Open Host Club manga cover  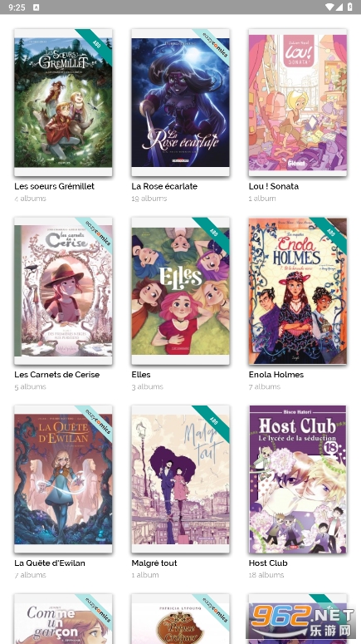point(298,479)
